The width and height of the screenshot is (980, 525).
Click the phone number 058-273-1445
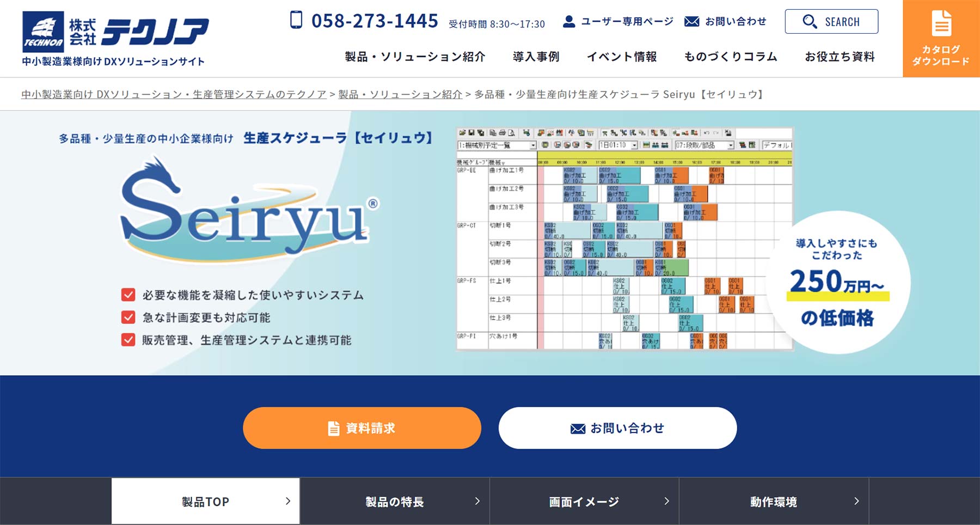pos(375,21)
